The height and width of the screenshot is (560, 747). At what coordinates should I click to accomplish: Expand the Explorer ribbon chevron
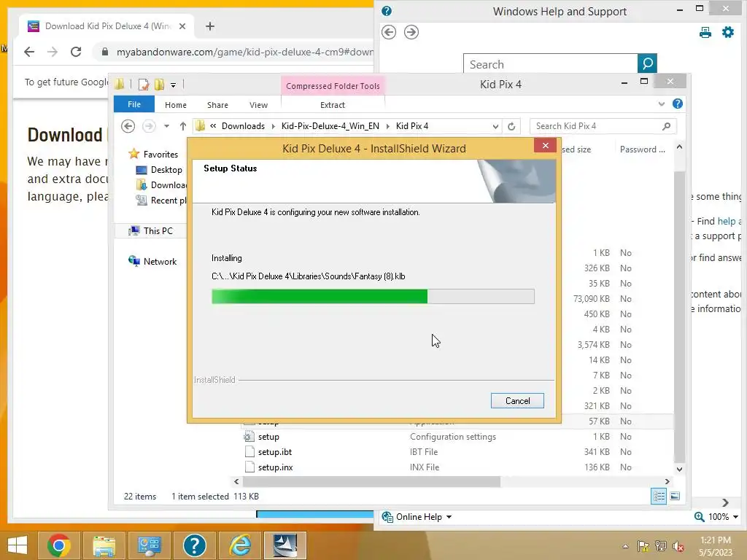tap(661, 104)
